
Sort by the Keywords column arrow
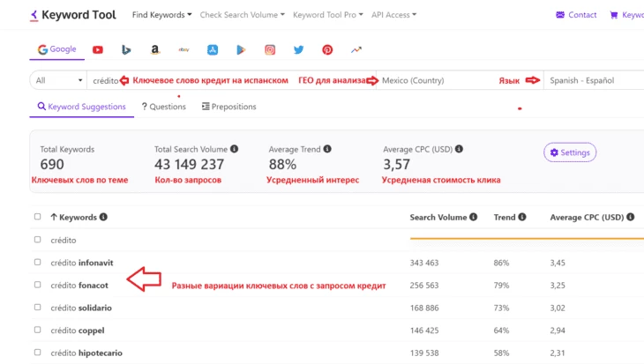pyautogui.click(x=54, y=217)
